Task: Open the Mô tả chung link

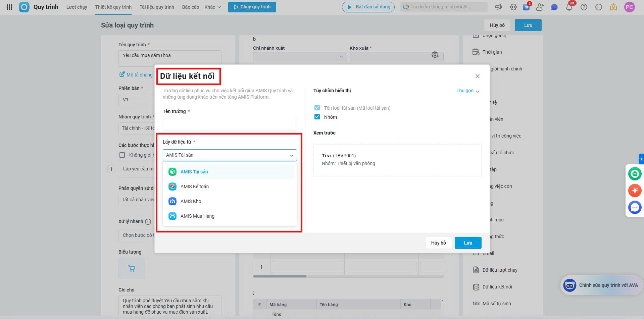Action: (x=136, y=74)
